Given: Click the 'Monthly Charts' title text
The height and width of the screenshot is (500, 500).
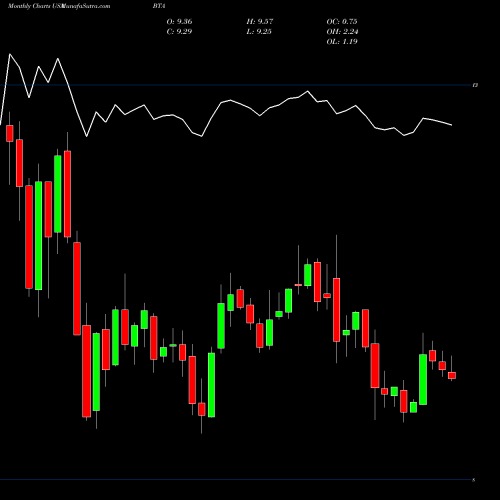Looking at the screenshot, I should click(29, 6).
